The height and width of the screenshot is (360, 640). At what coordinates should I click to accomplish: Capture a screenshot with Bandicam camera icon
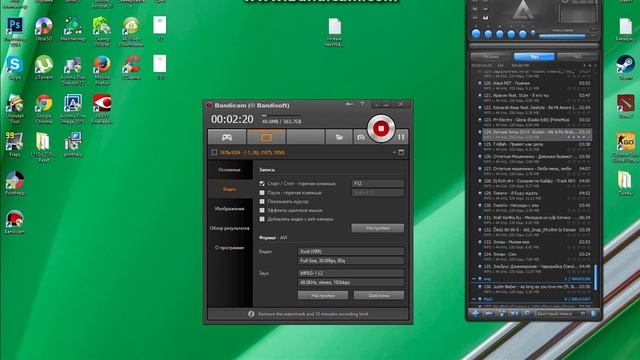(360, 138)
